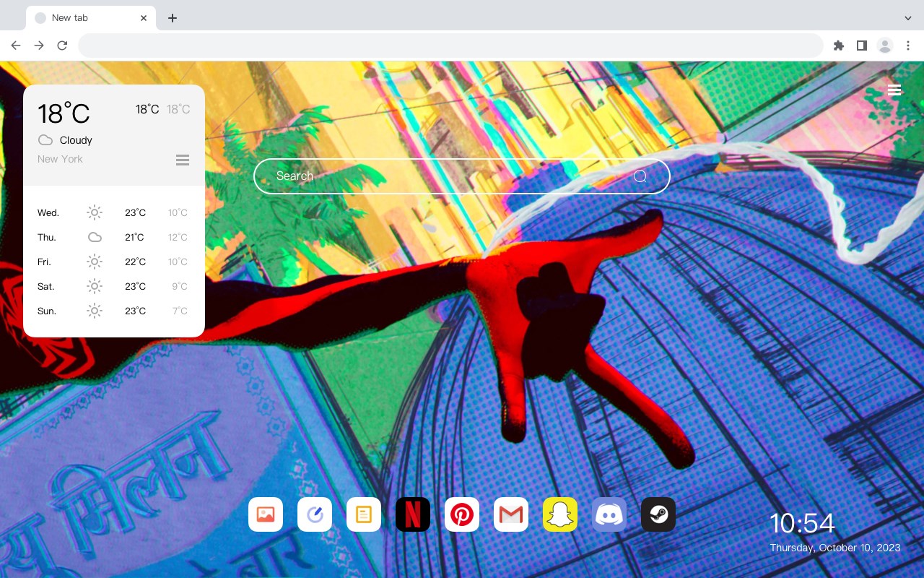
Task: Click the Search input field
Action: [x=462, y=176]
